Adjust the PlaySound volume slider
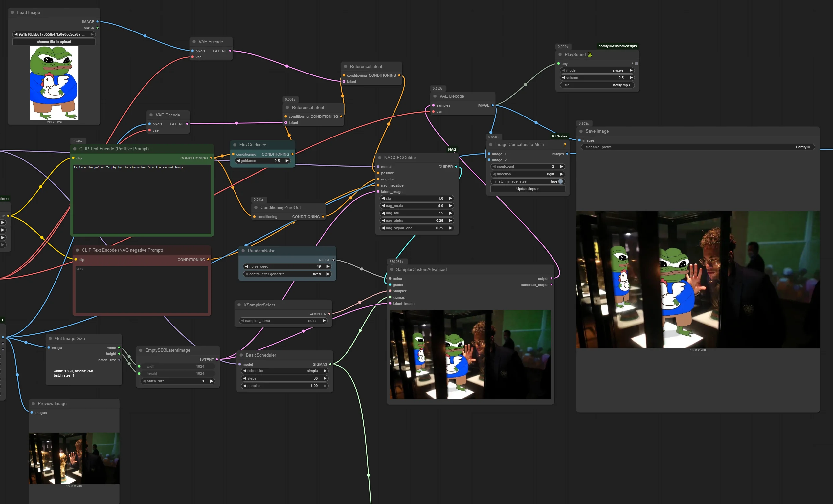This screenshot has width=833, height=504. 597,78
